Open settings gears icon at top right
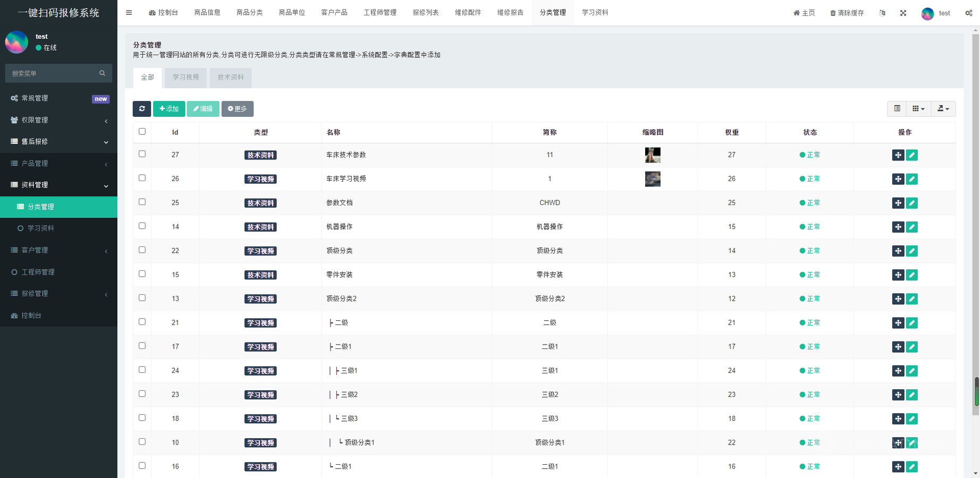Image resolution: width=980 pixels, height=478 pixels. click(x=968, y=13)
